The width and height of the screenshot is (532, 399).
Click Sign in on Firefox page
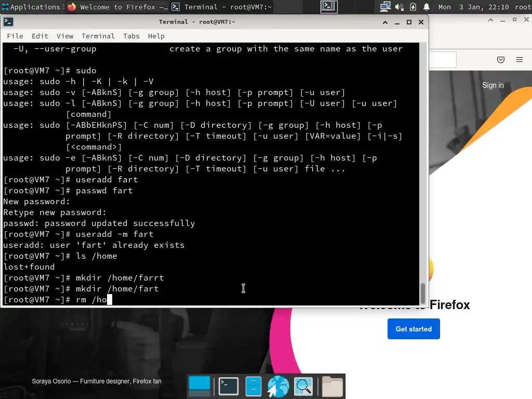click(x=493, y=85)
